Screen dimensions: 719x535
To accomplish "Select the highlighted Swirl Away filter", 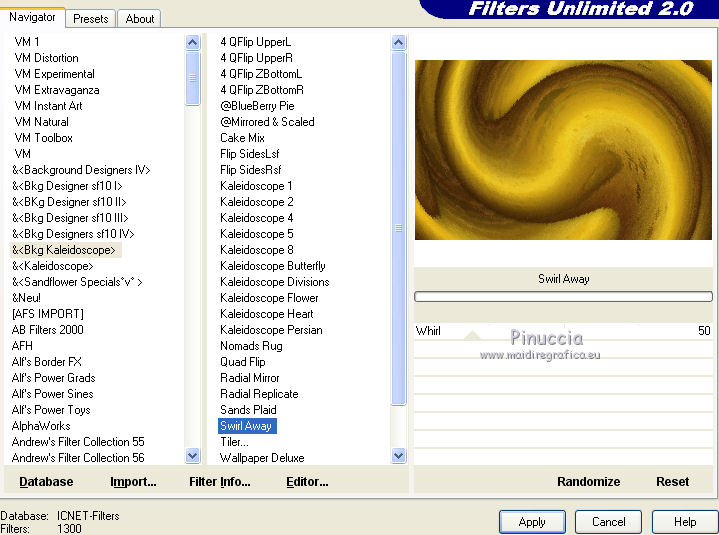I will coord(247,426).
